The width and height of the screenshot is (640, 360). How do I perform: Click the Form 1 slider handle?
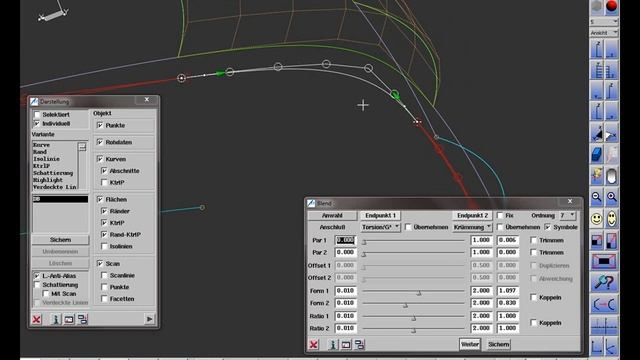click(x=419, y=293)
